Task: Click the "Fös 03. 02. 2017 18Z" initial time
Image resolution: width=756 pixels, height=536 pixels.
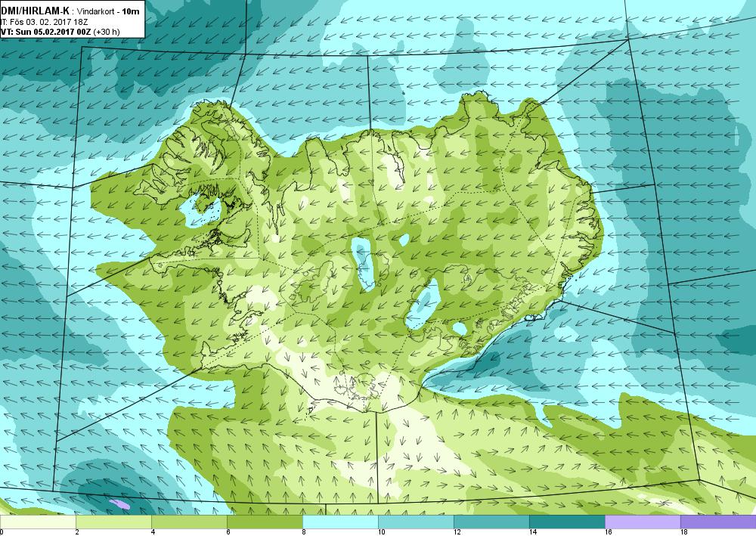Action: 49,22
